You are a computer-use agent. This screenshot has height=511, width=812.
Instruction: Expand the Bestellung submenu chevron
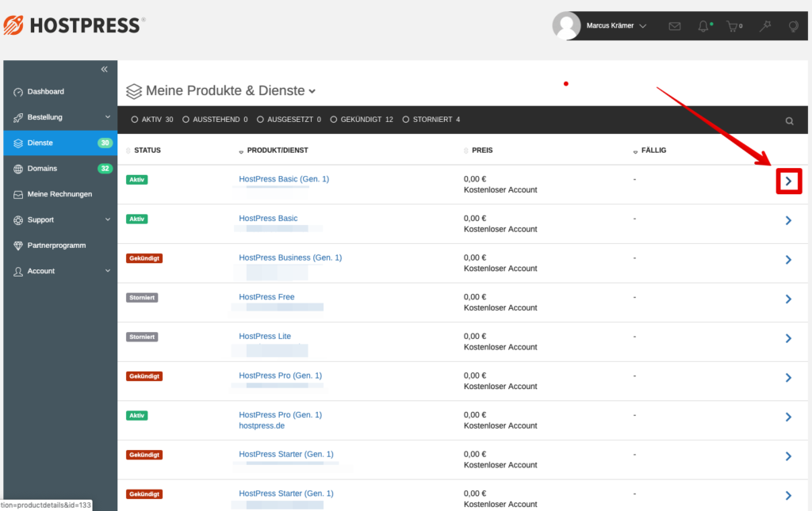[108, 117]
